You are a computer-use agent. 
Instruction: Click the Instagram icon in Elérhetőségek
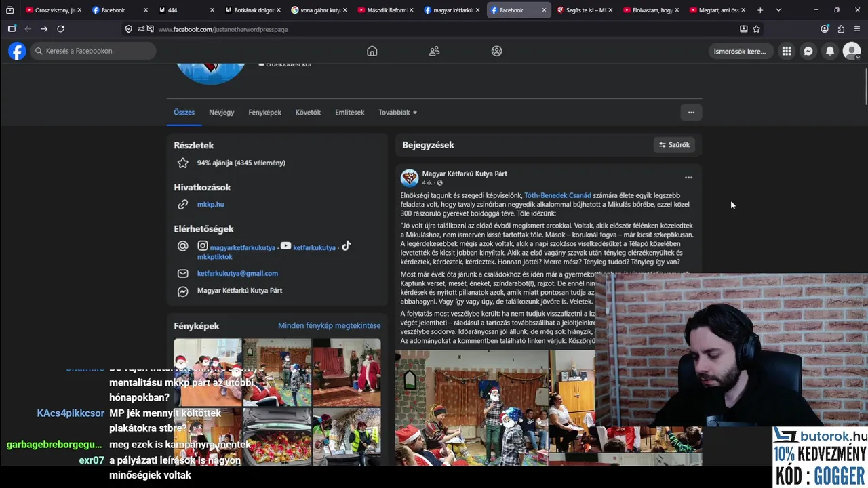coord(202,246)
